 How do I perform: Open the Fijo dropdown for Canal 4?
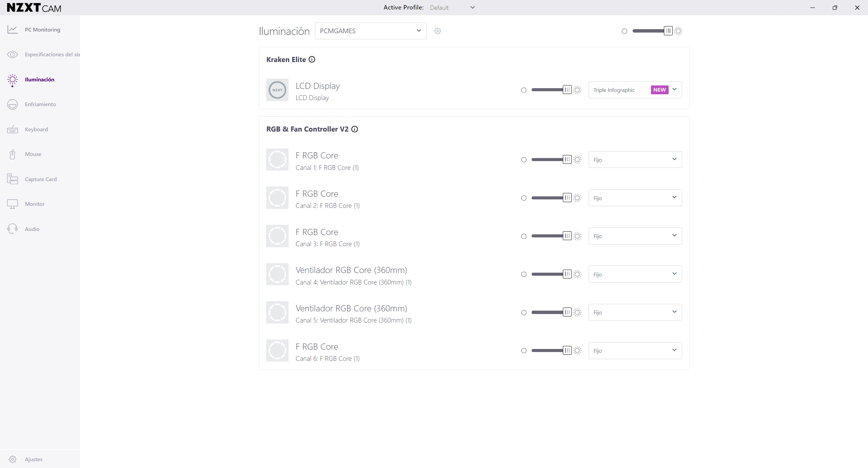tap(635, 274)
